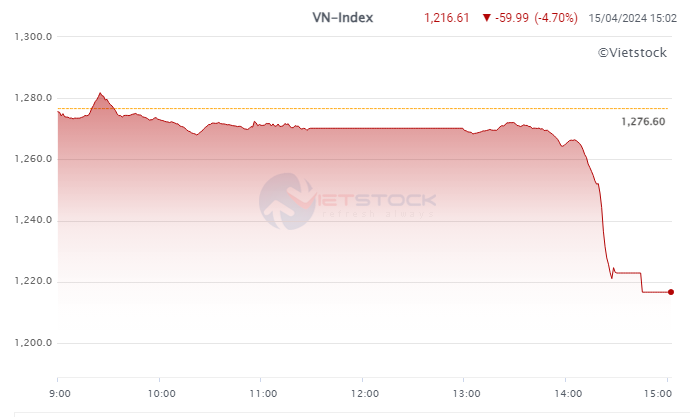Click the 14:00 time axis label
690x417 pixels.
coord(568,394)
